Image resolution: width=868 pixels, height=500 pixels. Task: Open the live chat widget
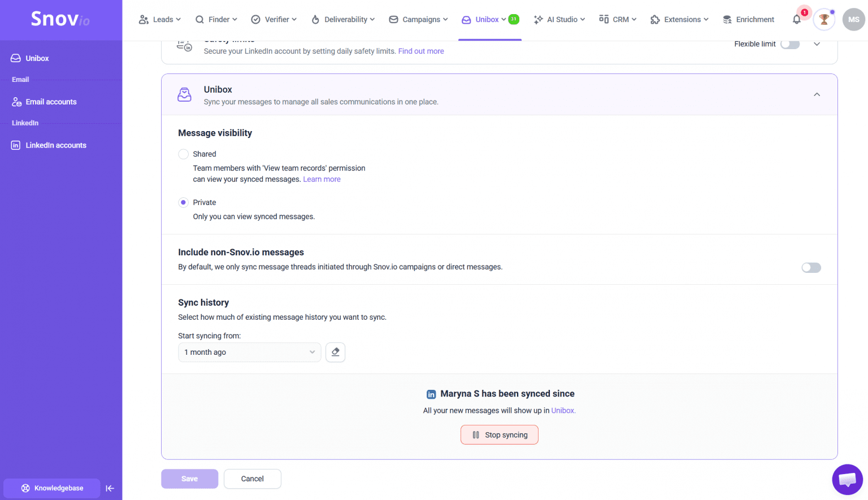tap(847, 480)
